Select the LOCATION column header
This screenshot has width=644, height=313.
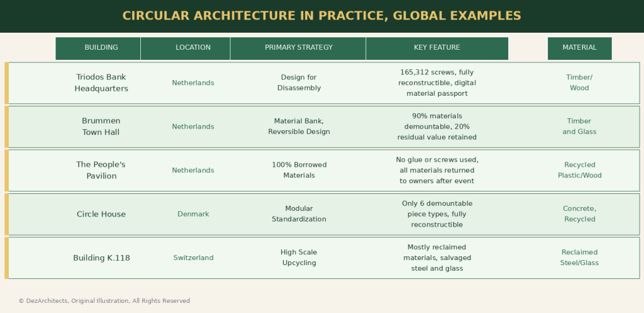[193, 48]
